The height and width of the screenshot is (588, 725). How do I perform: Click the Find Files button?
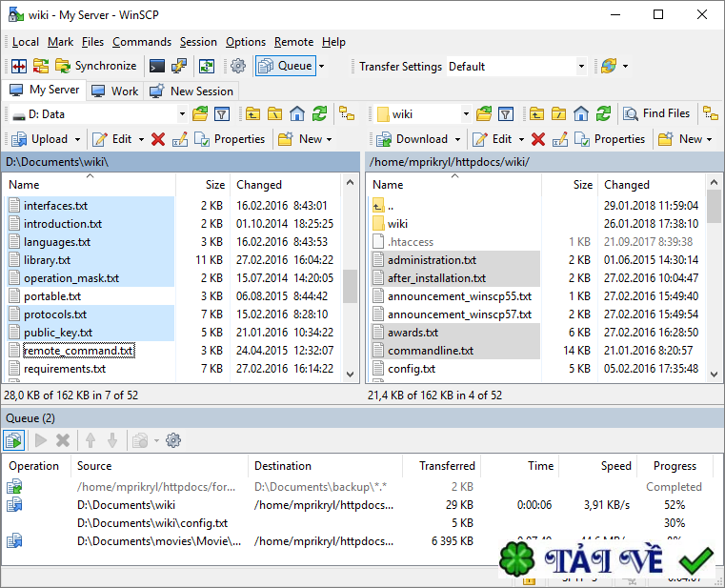click(x=656, y=113)
